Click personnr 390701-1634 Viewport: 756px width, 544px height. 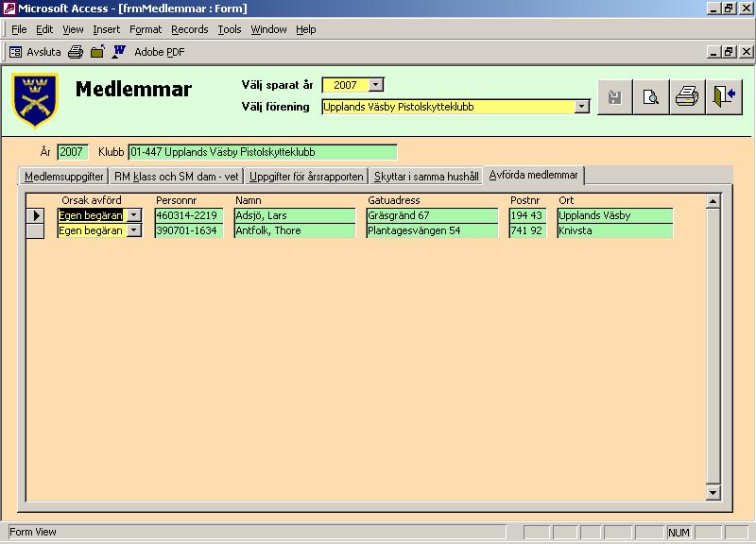pyautogui.click(x=189, y=230)
